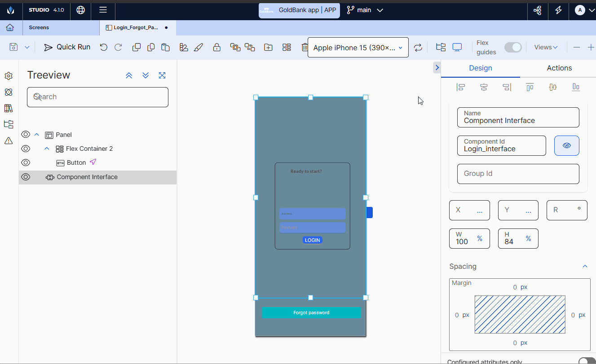The width and height of the screenshot is (596, 364).
Task: Click the lock icon in toolbar
Action: point(217,48)
